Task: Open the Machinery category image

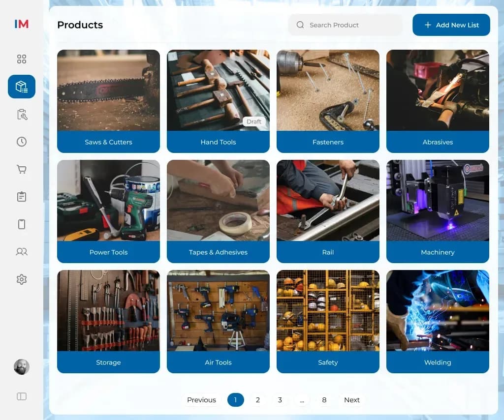Action: (x=438, y=200)
